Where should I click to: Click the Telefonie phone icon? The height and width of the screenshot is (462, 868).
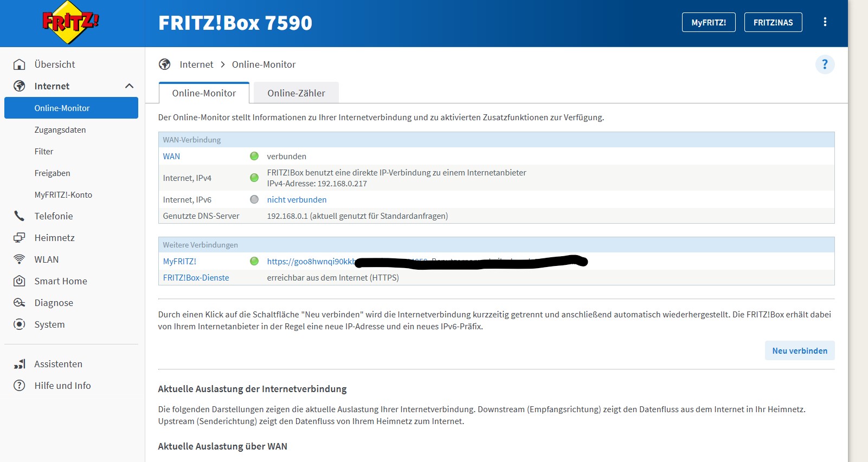(19, 216)
